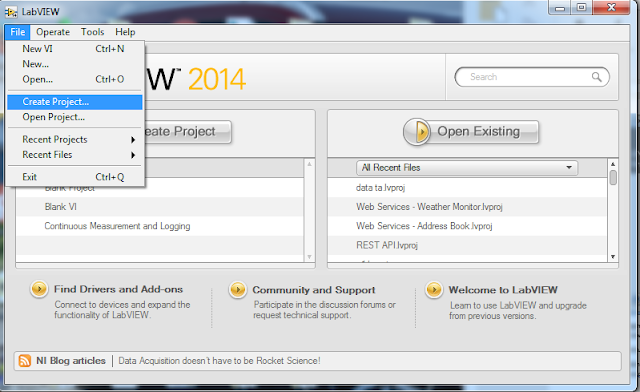Image resolution: width=640 pixels, height=392 pixels.
Task: Open the File menu
Action: click(18, 32)
